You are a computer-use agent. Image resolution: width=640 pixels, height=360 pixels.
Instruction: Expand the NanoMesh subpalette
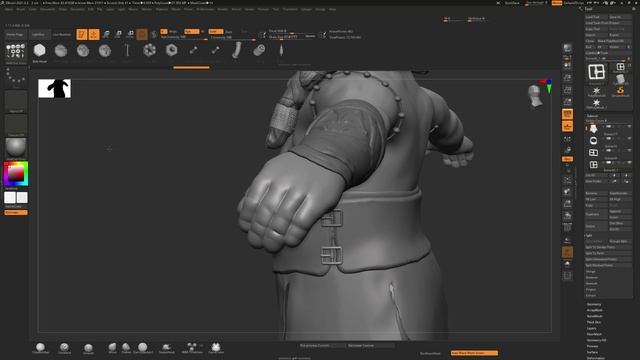click(594, 316)
